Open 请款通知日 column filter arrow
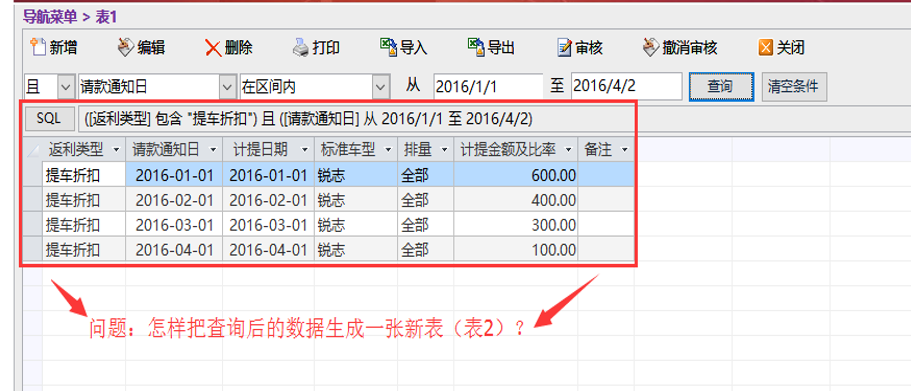Image resolution: width=911 pixels, height=391 pixels. [213, 150]
